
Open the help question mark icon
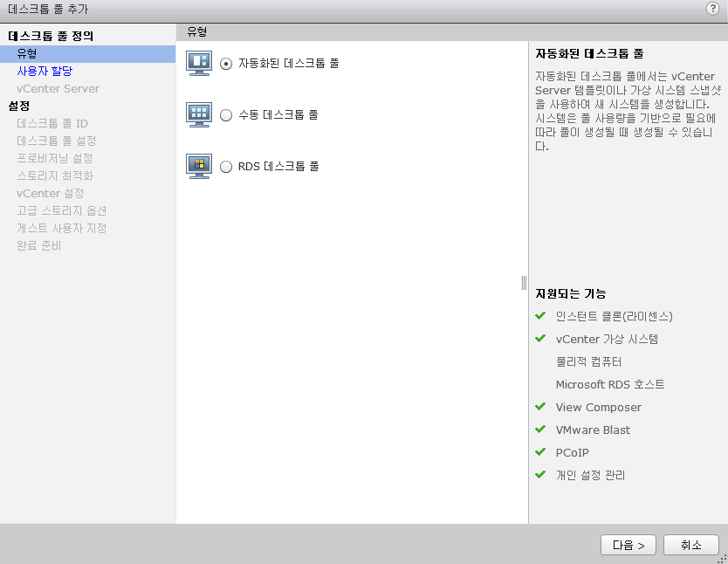(x=712, y=9)
